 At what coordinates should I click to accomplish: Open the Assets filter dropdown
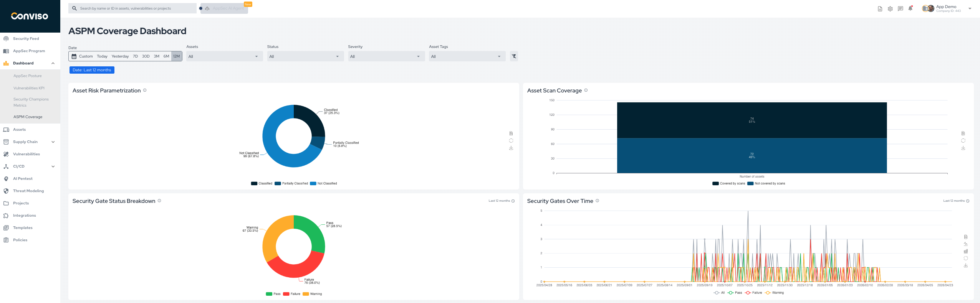click(x=225, y=56)
